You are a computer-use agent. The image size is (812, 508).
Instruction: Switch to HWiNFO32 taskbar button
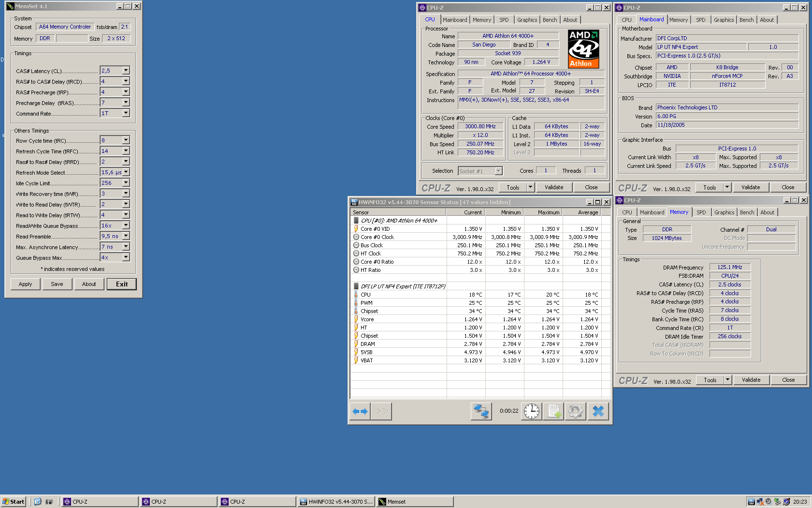click(336, 502)
